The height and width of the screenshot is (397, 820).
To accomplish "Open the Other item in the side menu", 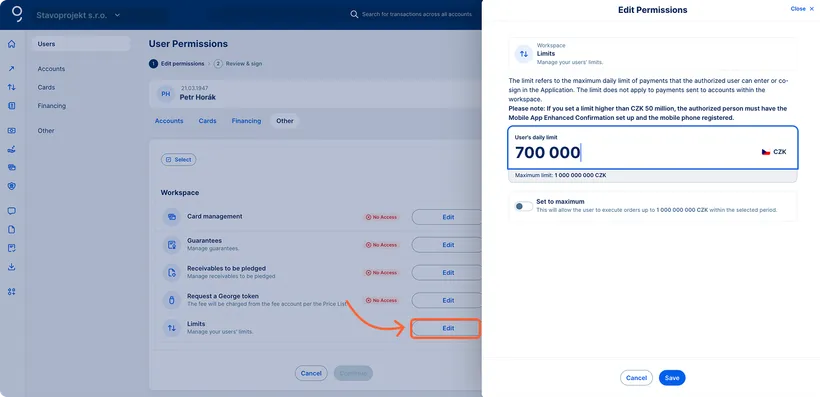I will coord(46,131).
